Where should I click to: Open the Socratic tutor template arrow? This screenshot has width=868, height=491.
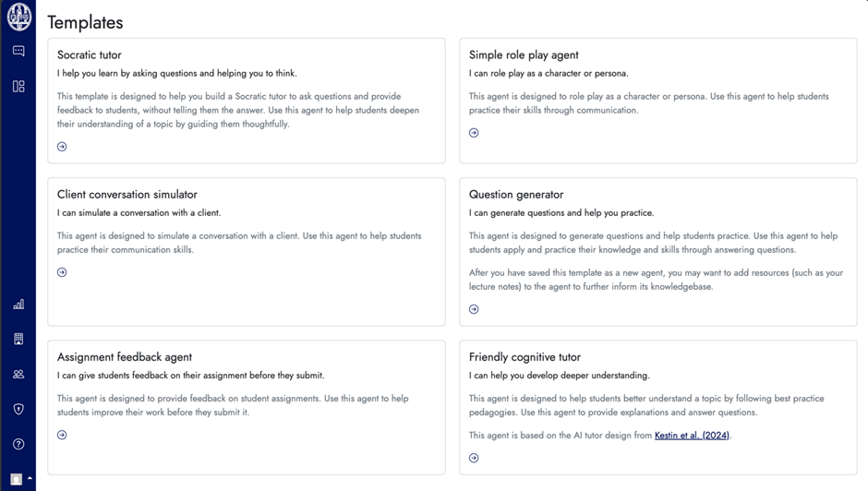click(x=62, y=147)
